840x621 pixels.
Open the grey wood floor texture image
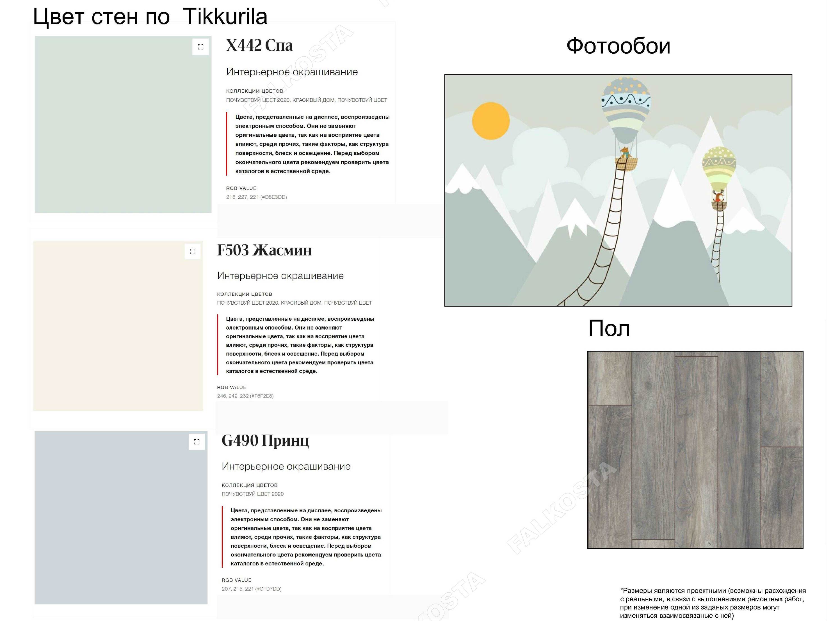(x=695, y=449)
